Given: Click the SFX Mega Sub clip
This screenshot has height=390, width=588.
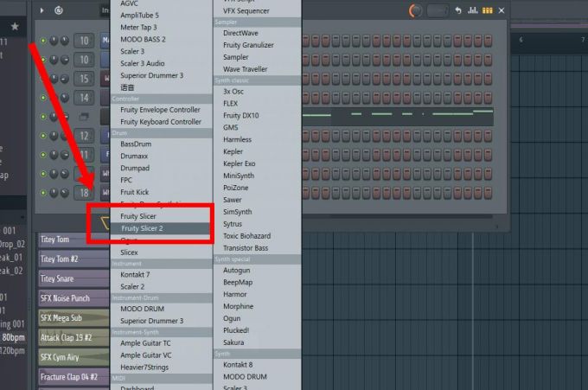Looking at the screenshot, I should coord(73,318).
